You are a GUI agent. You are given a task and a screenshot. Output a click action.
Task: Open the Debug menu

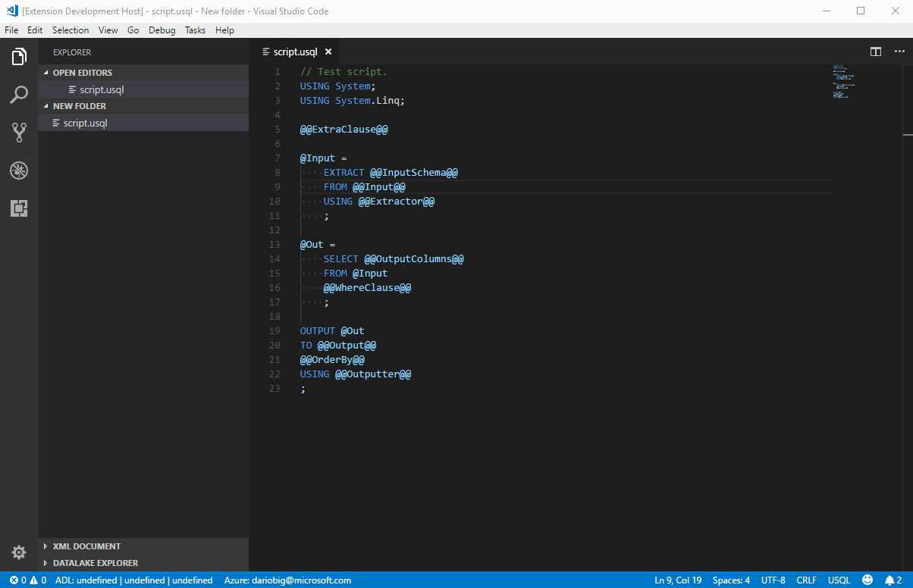162,30
